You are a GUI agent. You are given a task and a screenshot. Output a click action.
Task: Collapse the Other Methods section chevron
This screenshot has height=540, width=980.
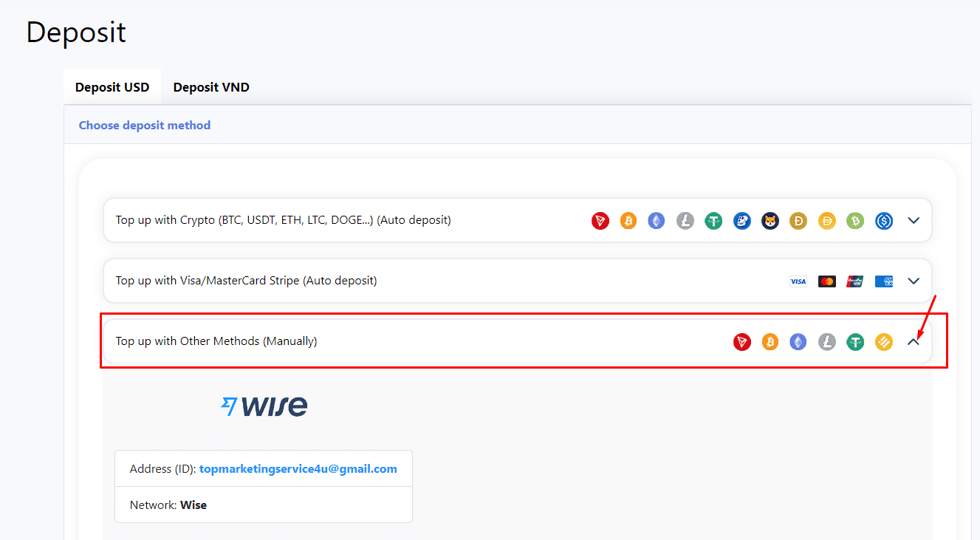(x=914, y=341)
